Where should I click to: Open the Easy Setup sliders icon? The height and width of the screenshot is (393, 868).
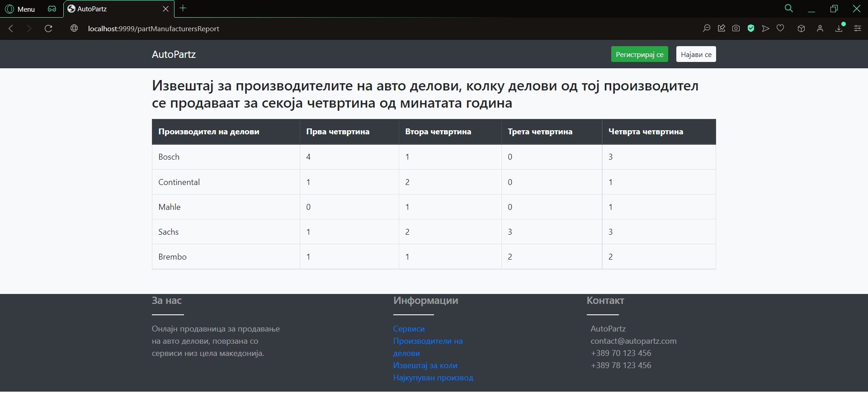(x=857, y=28)
